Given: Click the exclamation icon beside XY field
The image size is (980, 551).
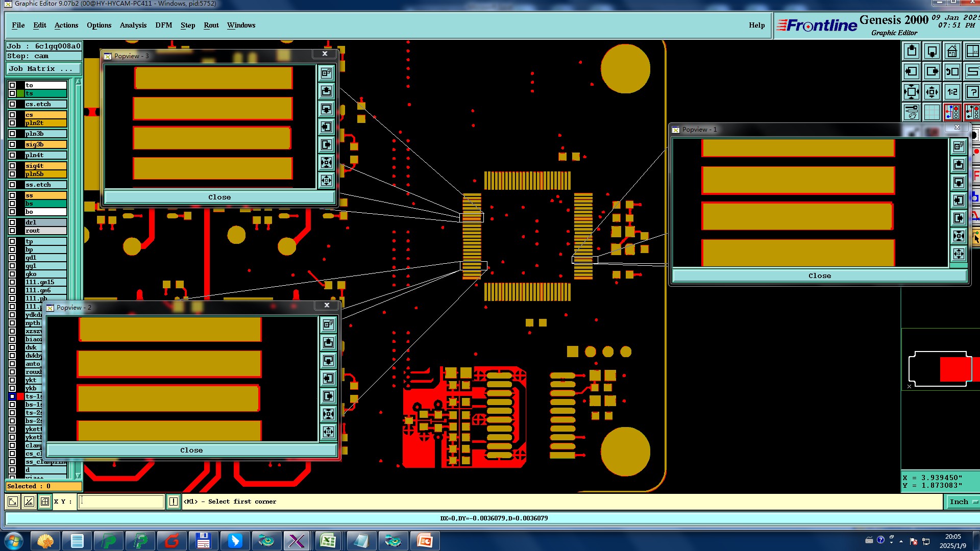Looking at the screenshot, I should click(x=174, y=502).
